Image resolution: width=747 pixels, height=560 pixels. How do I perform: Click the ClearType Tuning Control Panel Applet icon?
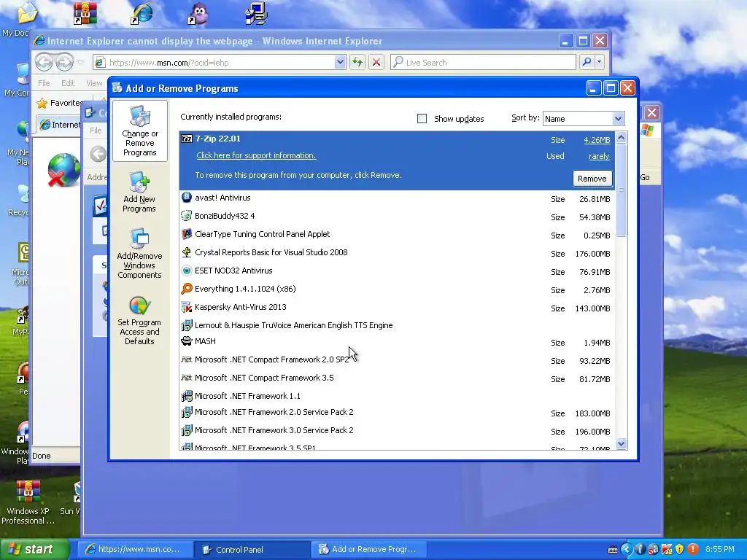tap(187, 234)
